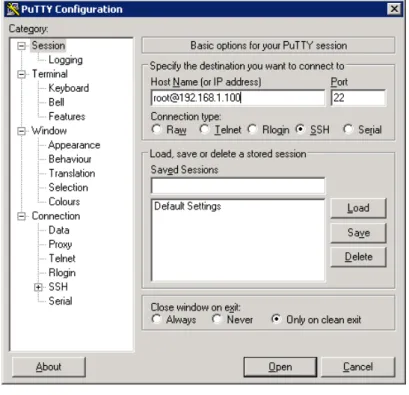Open the Terminal category
409x395 pixels.
point(50,74)
